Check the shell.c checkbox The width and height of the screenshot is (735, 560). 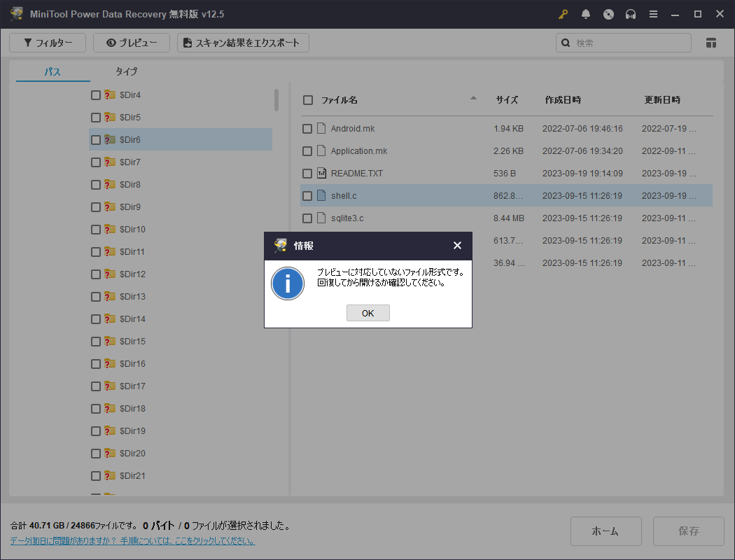pyautogui.click(x=307, y=196)
